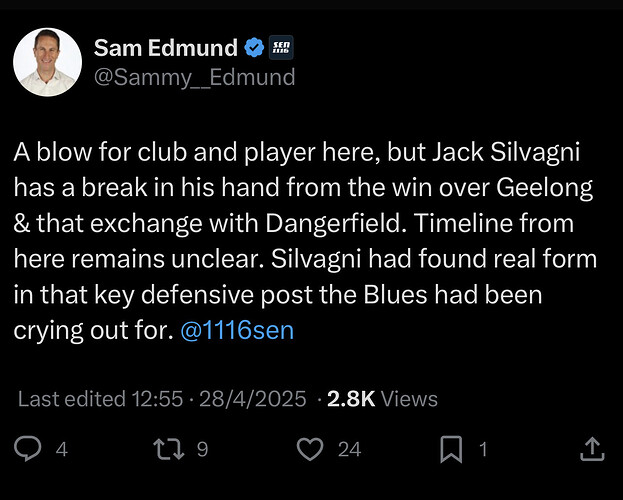This screenshot has height=500, width=623.
Task: Bookmark the tweet with the bookmark icon
Action: (451, 449)
